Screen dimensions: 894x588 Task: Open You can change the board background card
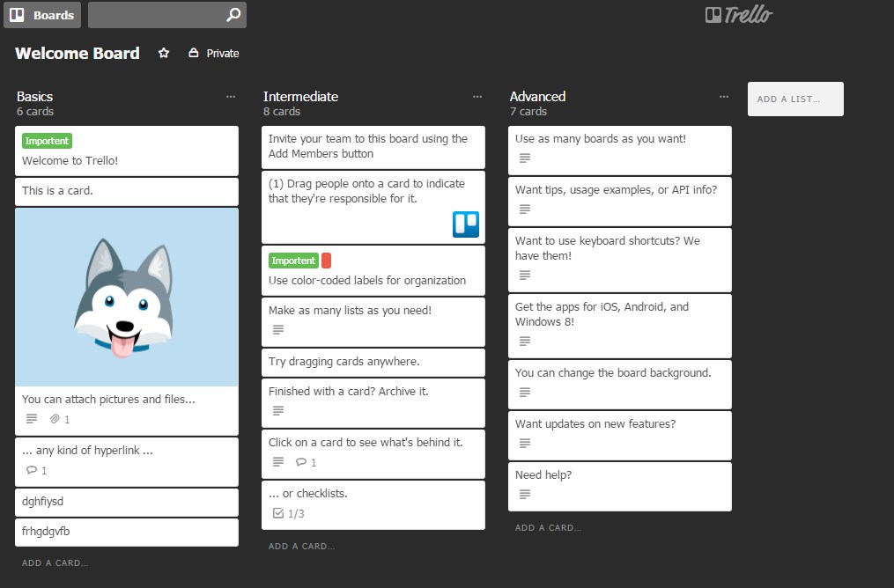620,385
